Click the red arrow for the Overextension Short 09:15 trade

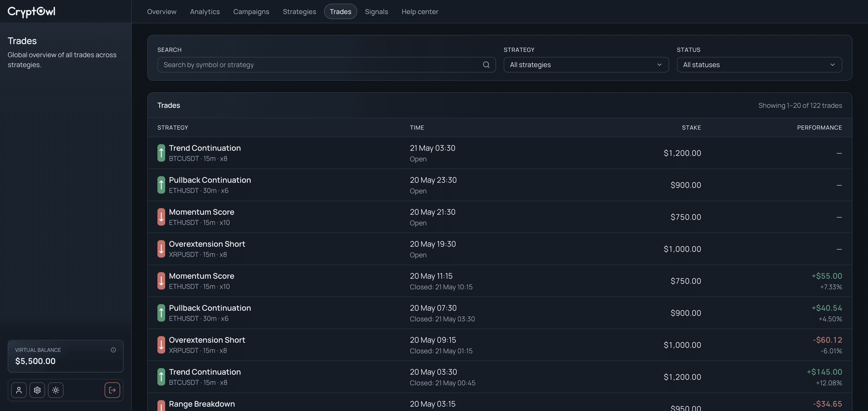point(161,345)
